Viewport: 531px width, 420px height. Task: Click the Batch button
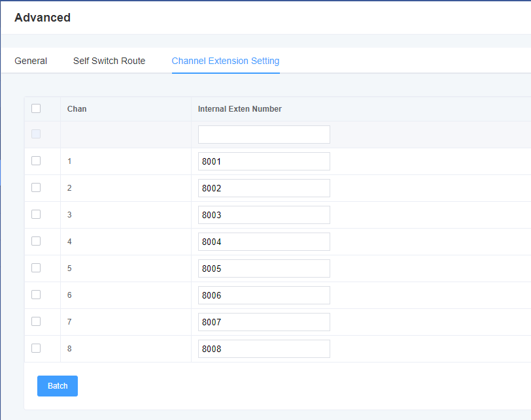click(x=58, y=386)
